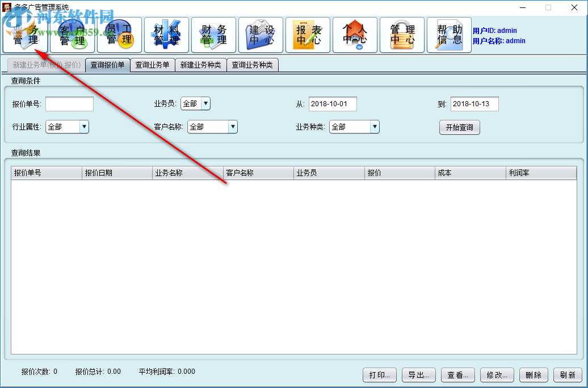The image size is (588, 388).
Task: Click inside the 报价单号 input field
Action: pos(69,104)
